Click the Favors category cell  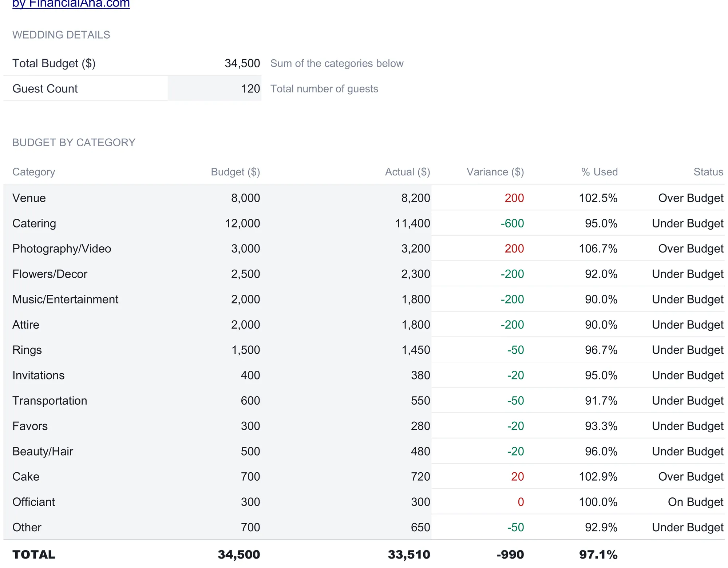pos(30,426)
